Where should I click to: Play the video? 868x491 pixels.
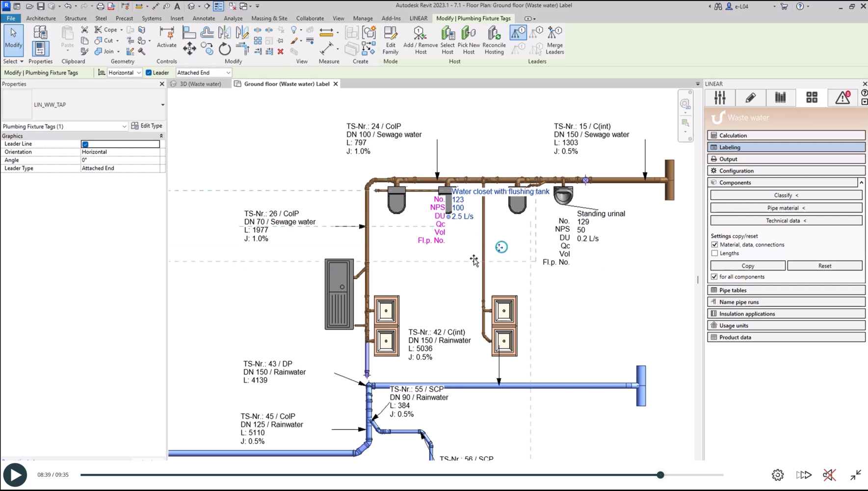tap(15, 475)
